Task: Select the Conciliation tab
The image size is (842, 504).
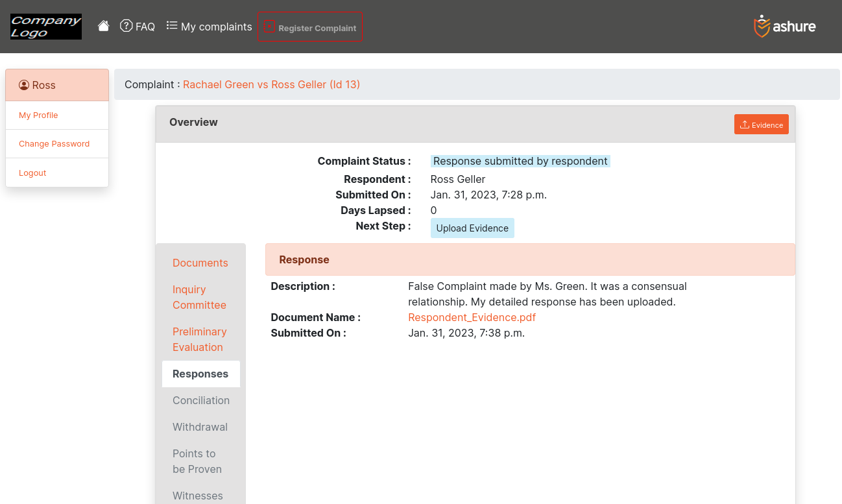Action: pyautogui.click(x=200, y=400)
